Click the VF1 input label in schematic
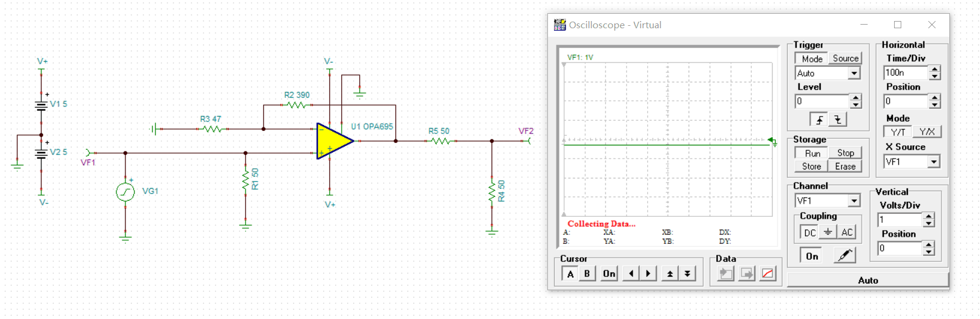Screen dimensions: 980x319 (x=88, y=162)
